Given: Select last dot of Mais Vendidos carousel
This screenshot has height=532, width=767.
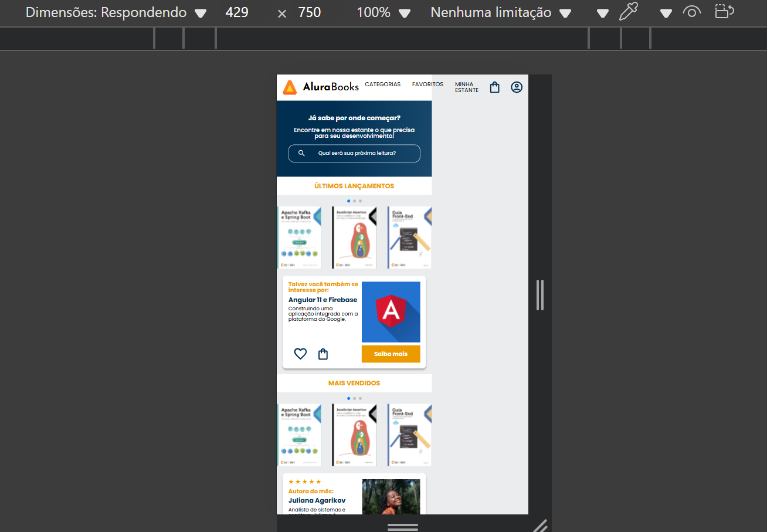Looking at the screenshot, I should click(360, 398).
